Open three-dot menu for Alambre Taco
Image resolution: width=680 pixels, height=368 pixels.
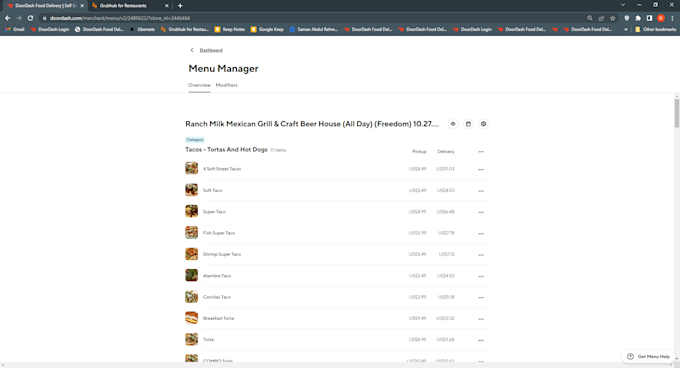(481, 276)
